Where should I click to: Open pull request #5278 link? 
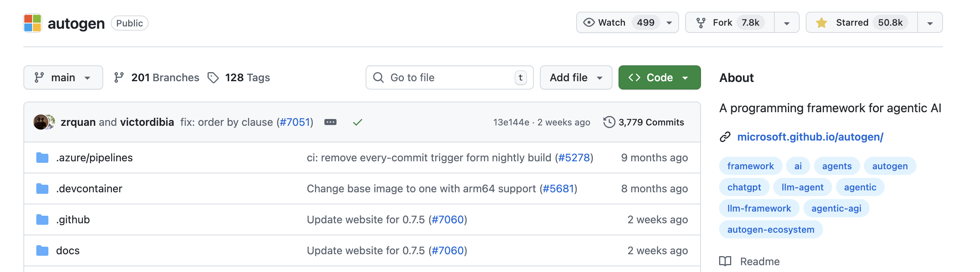tap(574, 158)
